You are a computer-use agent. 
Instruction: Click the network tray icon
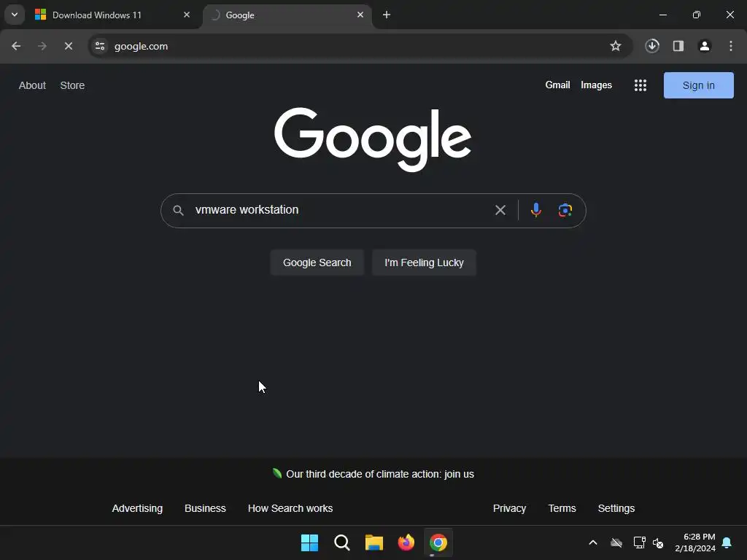639,542
